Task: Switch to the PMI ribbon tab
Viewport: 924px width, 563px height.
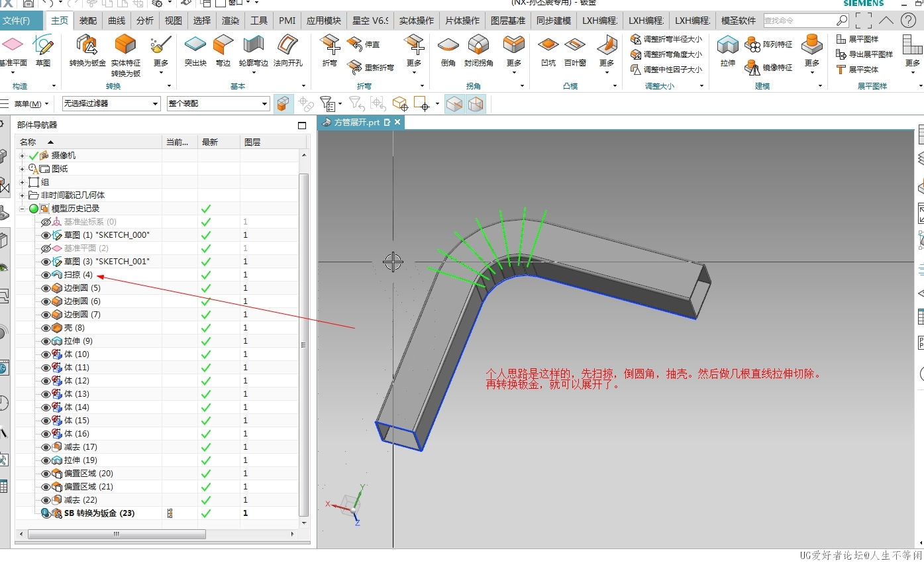Action: [287, 21]
